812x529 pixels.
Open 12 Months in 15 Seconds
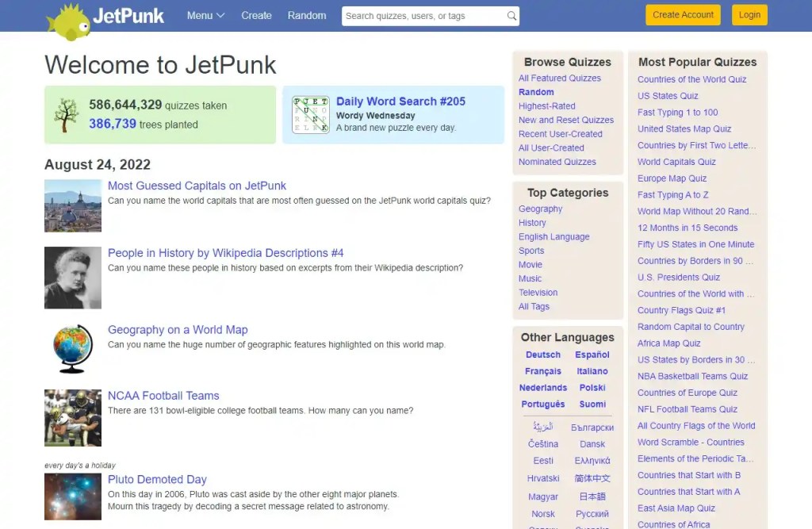point(688,228)
